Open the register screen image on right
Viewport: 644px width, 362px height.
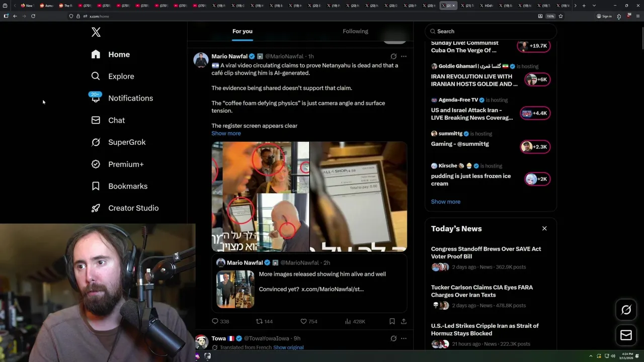pyautogui.click(x=359, y=197)
